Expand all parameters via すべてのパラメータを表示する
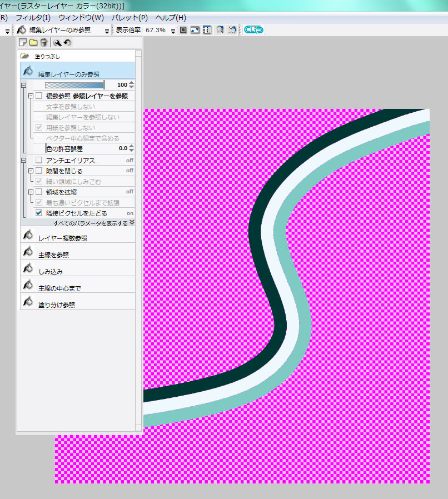This screenshot has height=499, width=448. pos(93,223)
